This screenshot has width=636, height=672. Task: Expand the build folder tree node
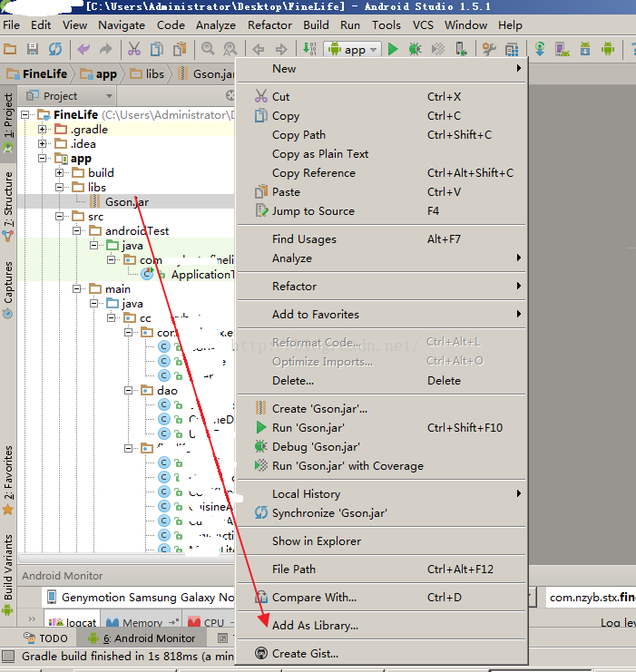60,173
